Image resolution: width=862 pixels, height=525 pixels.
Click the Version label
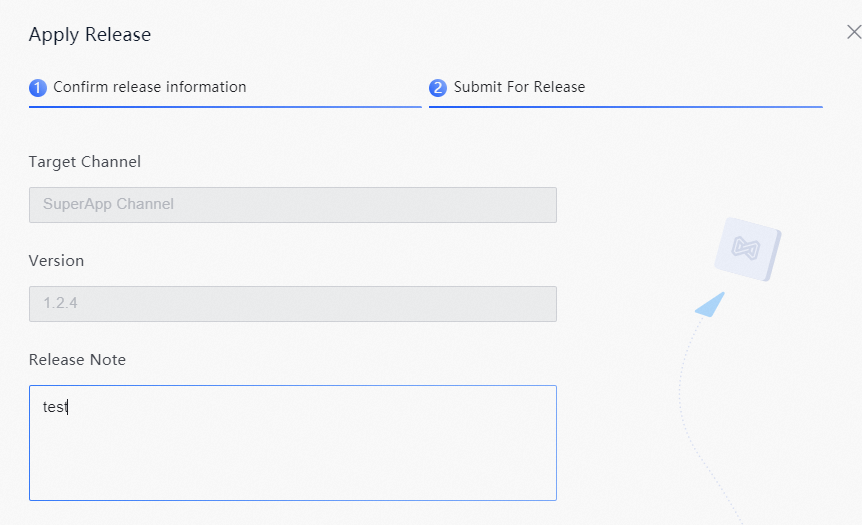(x=56, y=261)
